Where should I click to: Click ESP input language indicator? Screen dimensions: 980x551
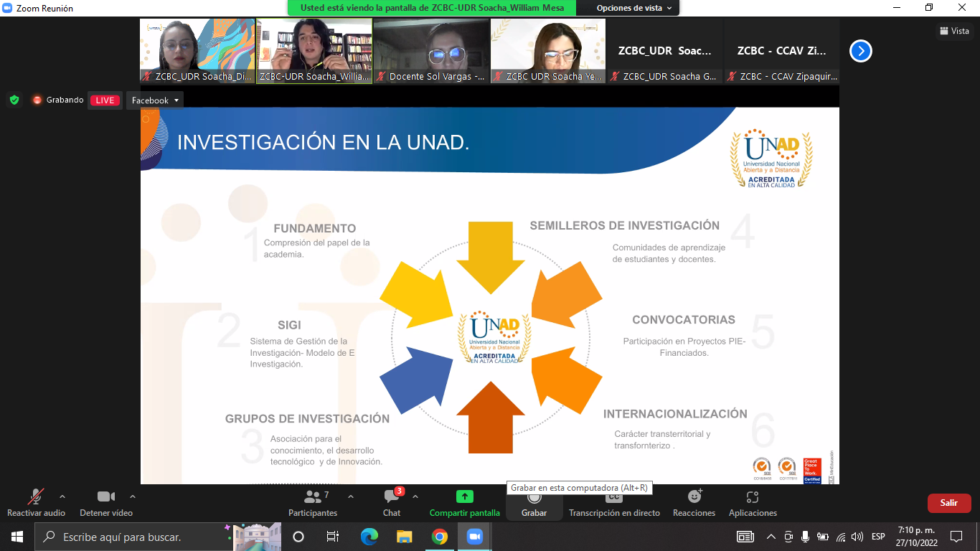coord(878,537)
